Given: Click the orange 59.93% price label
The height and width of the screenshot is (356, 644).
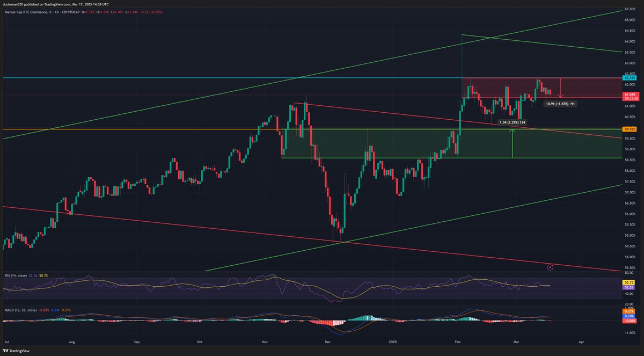Looking at the screenshot, I should (630, 129).
